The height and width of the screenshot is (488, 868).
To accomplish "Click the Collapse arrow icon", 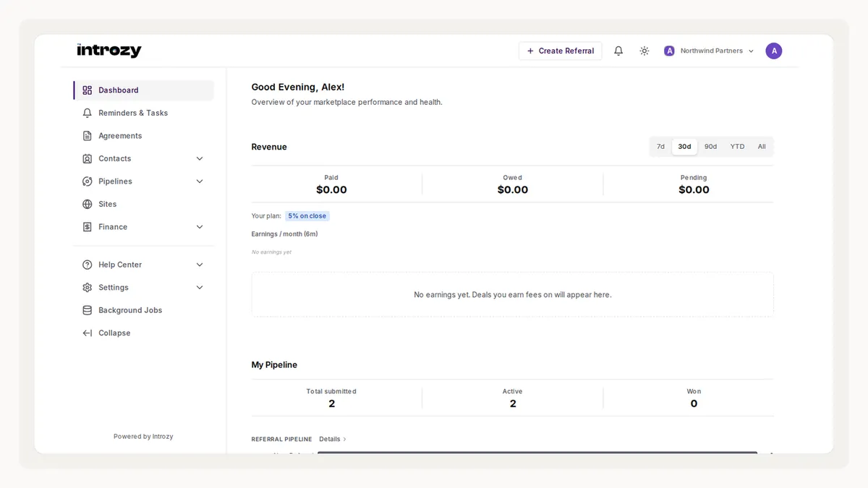I will tap(87, 333).
